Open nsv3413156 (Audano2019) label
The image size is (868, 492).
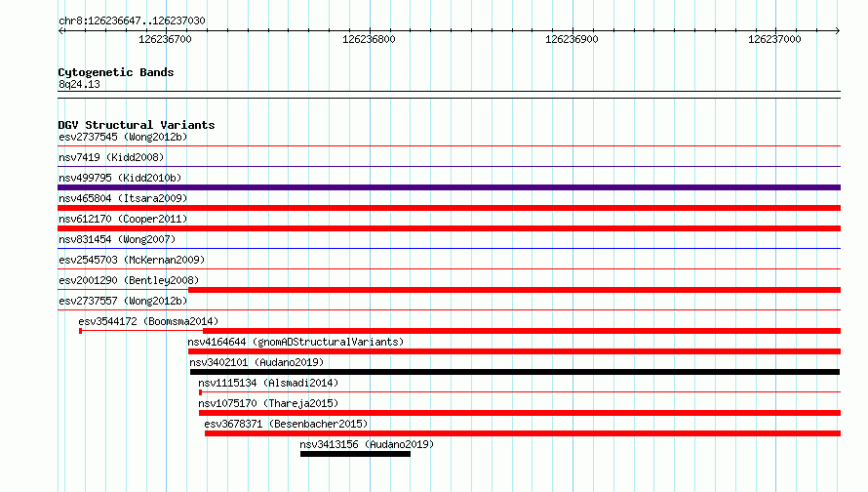(x=367, y=444)
